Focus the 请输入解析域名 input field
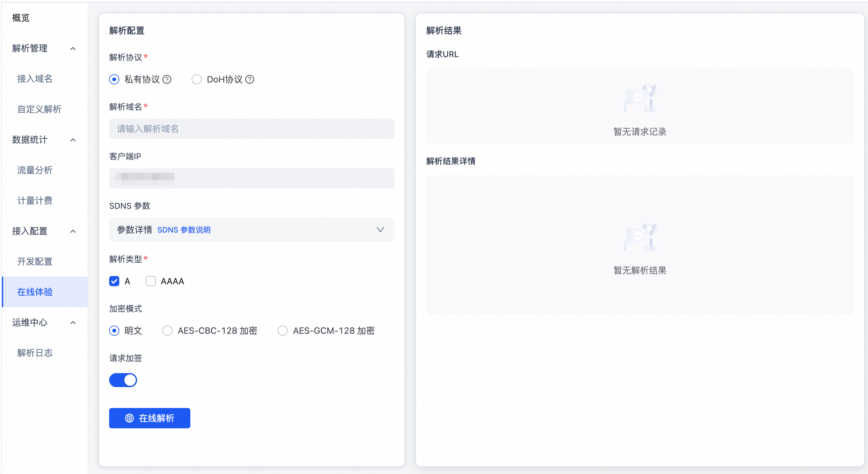The image size is (868, 474). pyautogui.click(x=251, y=129)
